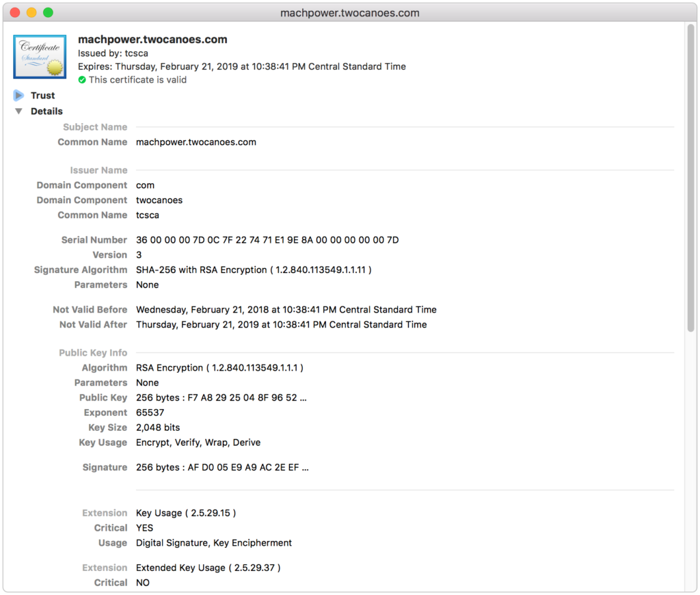Viewport: 700px width, 595px height.
Task: Expand the Trust disclosure triangle
Action: (x=18, y=95)
